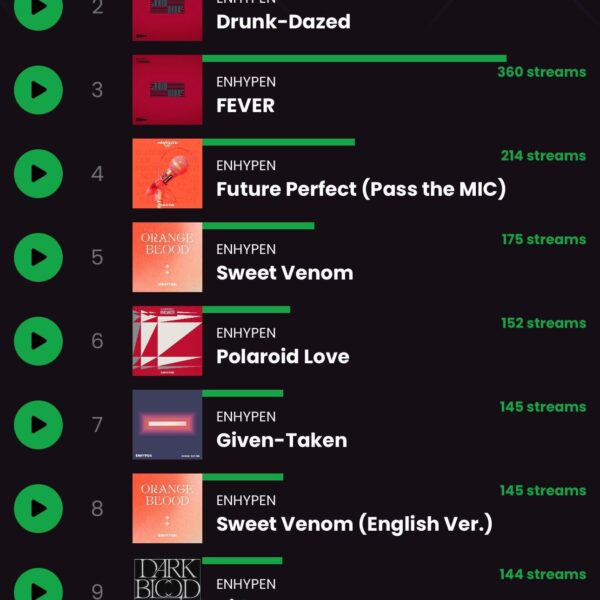Click the green stream bar for FEVER
The height and width of the screenshot is (600, 600).
point(355,59)
